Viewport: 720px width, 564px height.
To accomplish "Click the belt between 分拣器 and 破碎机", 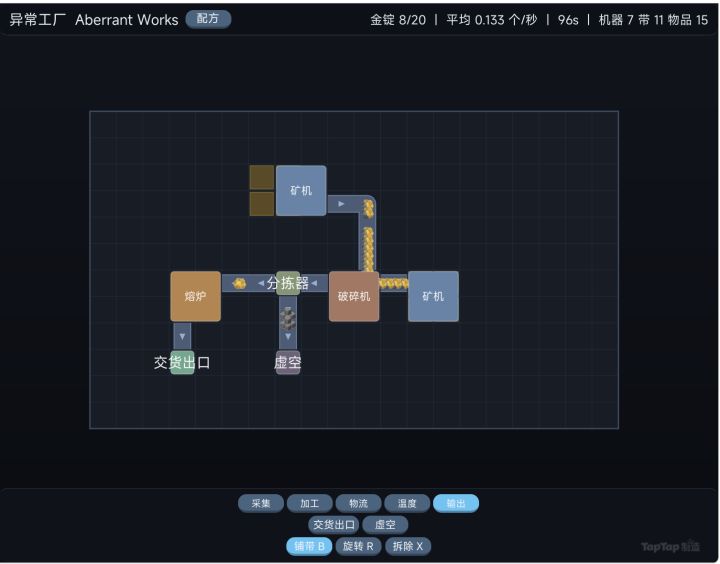I will (x=315, y=283).
